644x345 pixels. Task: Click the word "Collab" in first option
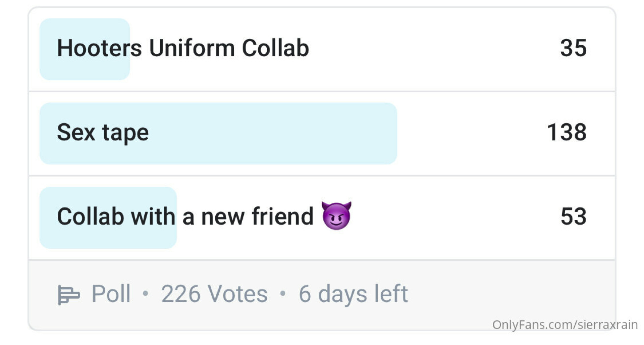pyautogui.click(x=275, y=48)
